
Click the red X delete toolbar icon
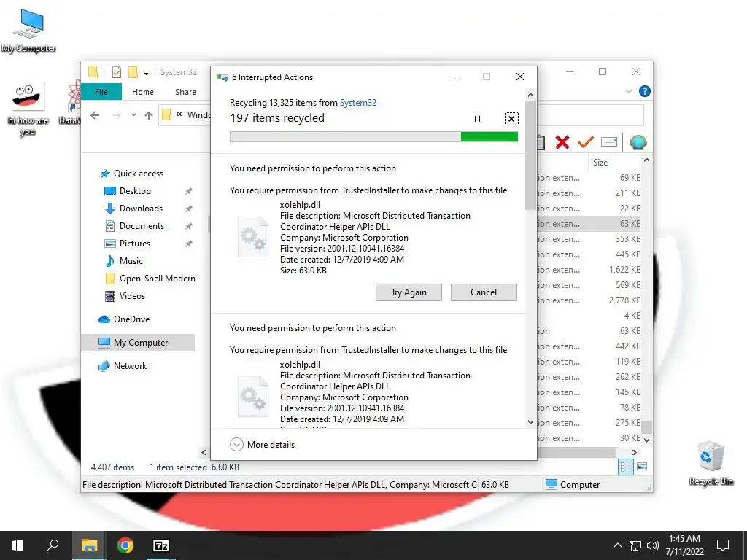pos(562,142)
